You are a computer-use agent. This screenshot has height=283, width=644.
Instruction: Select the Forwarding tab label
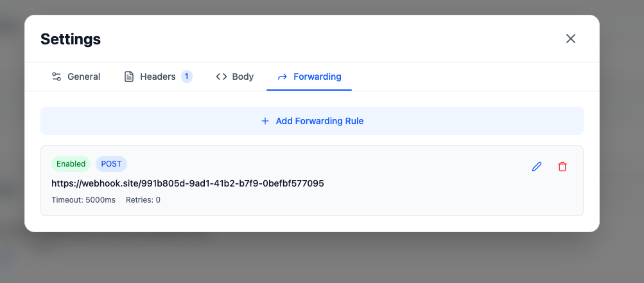coord(317,77)
